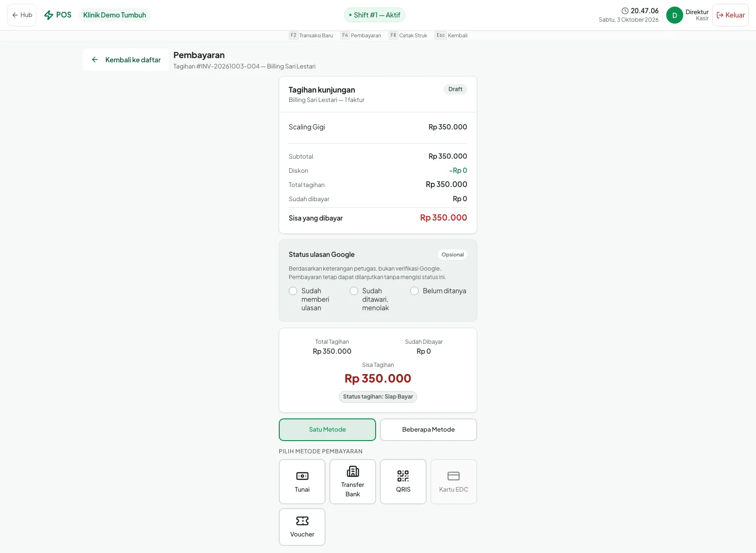Click the Esc Kembali shortcut
This screenshot has width=756, height=553.
point(451,35)
